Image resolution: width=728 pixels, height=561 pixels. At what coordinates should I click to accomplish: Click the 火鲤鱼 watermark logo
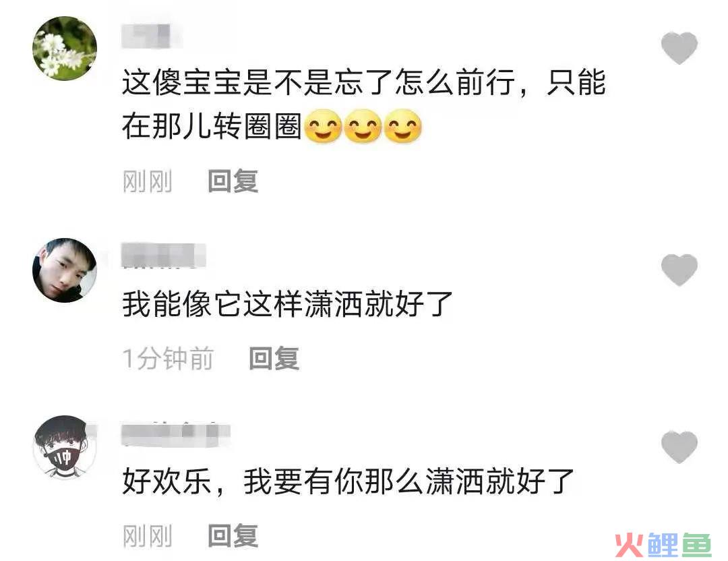(x=663, y=544)
